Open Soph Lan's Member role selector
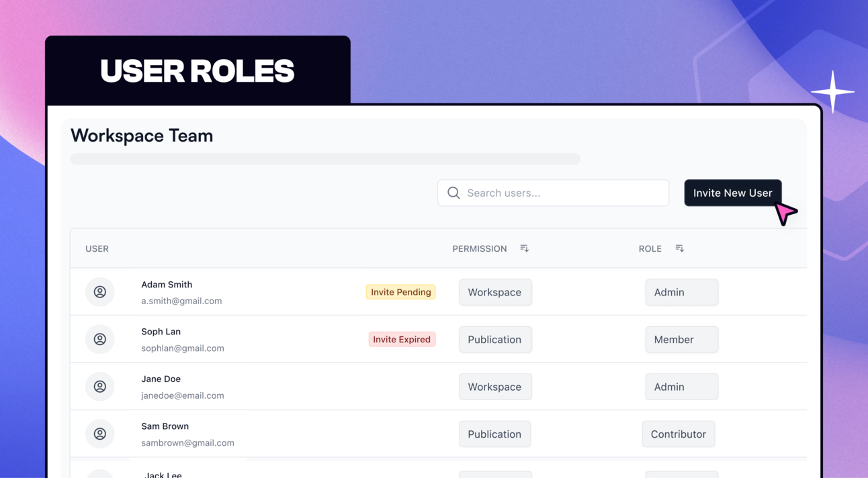This screenshot has width=868, height=478. tap(681, 339)
